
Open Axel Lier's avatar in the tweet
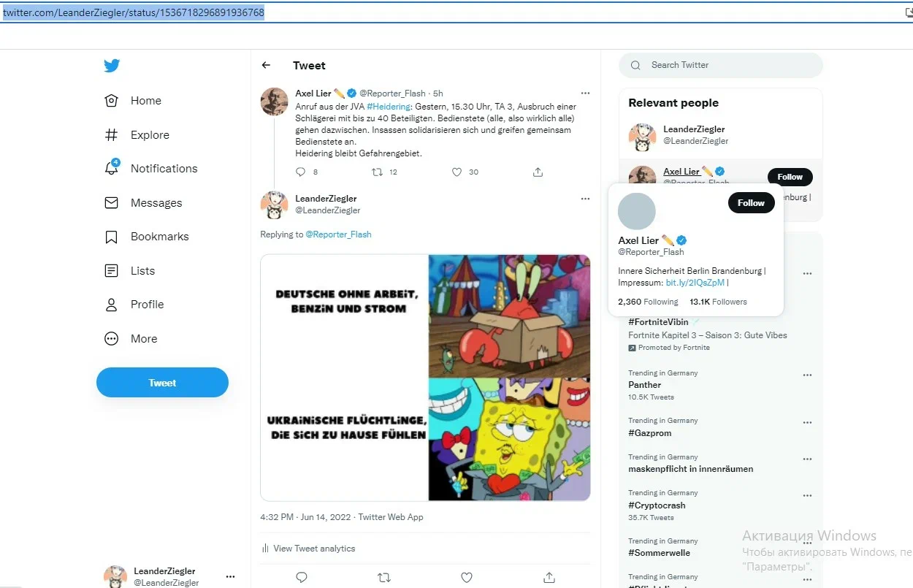point(274,102)
